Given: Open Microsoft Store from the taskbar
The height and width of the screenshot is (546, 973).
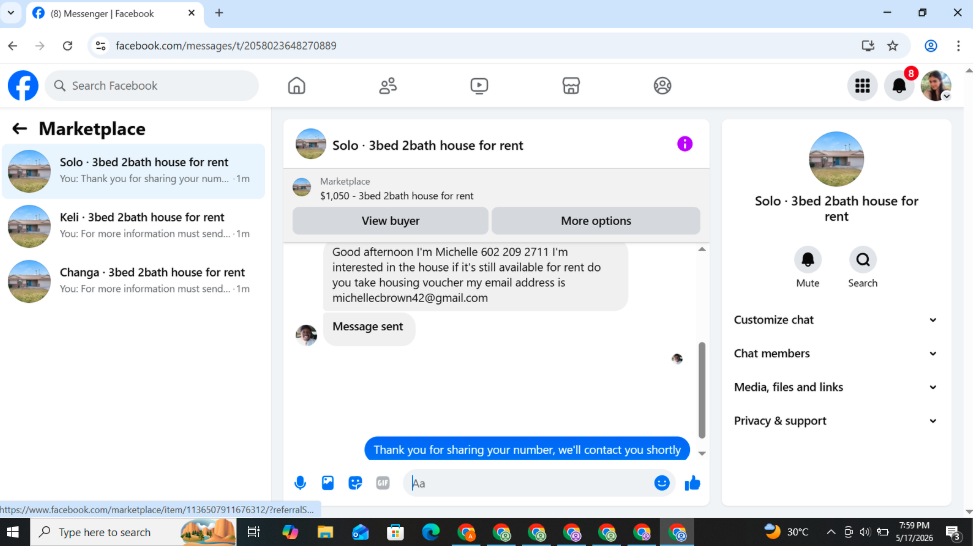Looking at the screenshot, I should point(395,532).
